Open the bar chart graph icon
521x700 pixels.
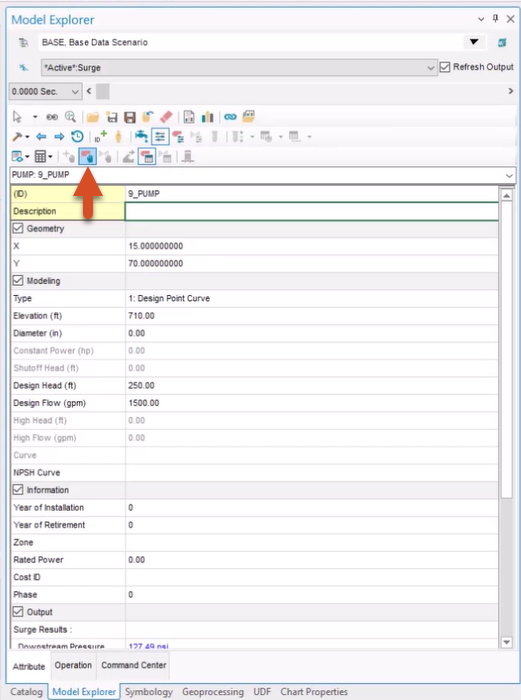tap(207, 117)
